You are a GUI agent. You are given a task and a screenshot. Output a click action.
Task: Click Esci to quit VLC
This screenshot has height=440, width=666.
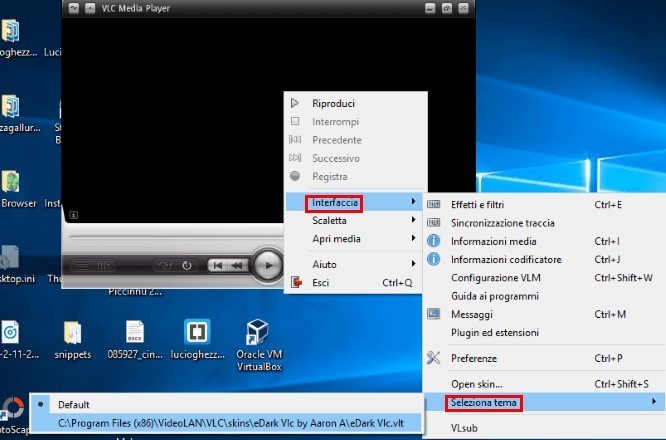click(321, 283)
